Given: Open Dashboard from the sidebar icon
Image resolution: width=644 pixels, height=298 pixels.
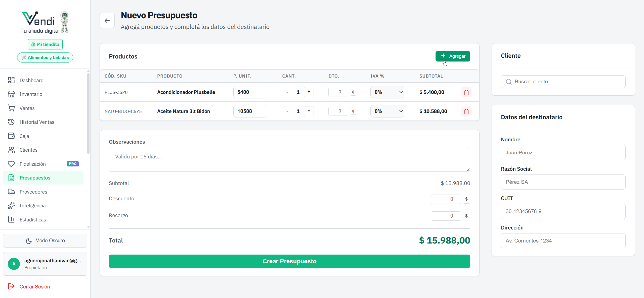Looking at the screenshot, I should click(x=11, y=80).
